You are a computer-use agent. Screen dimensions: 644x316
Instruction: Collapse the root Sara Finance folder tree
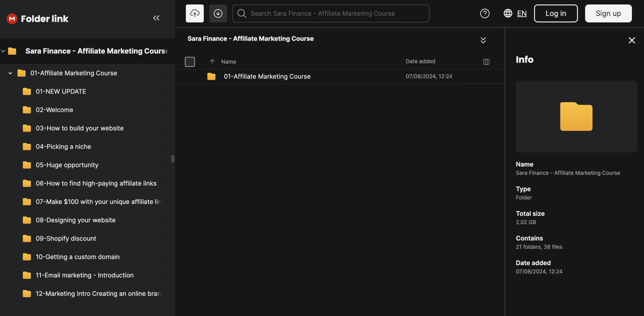coord(3,51)
